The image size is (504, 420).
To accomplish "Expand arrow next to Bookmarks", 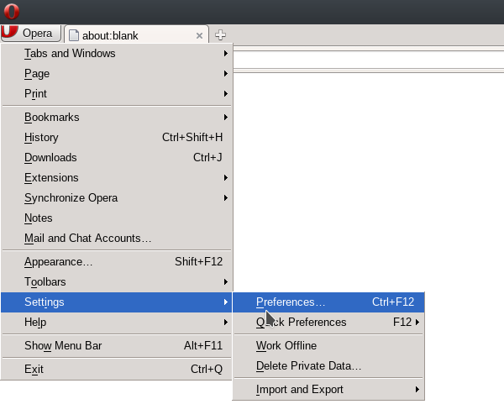I will pos(226,118).
